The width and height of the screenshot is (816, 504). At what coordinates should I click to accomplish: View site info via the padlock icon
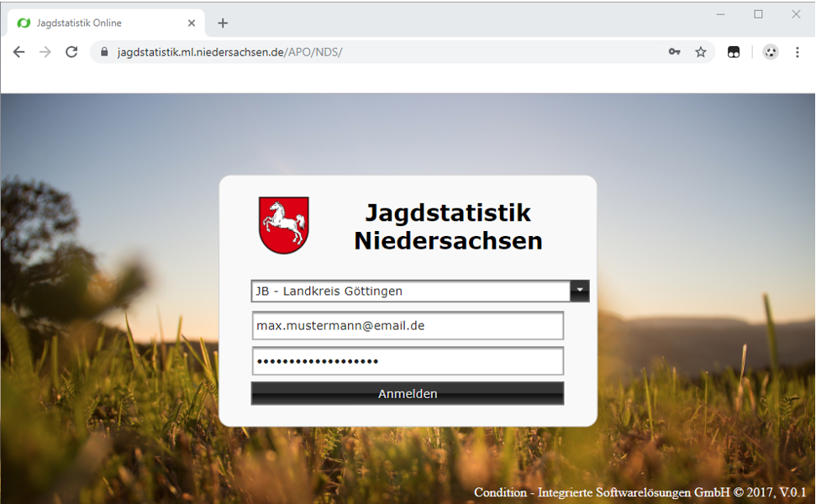(105, 52)
